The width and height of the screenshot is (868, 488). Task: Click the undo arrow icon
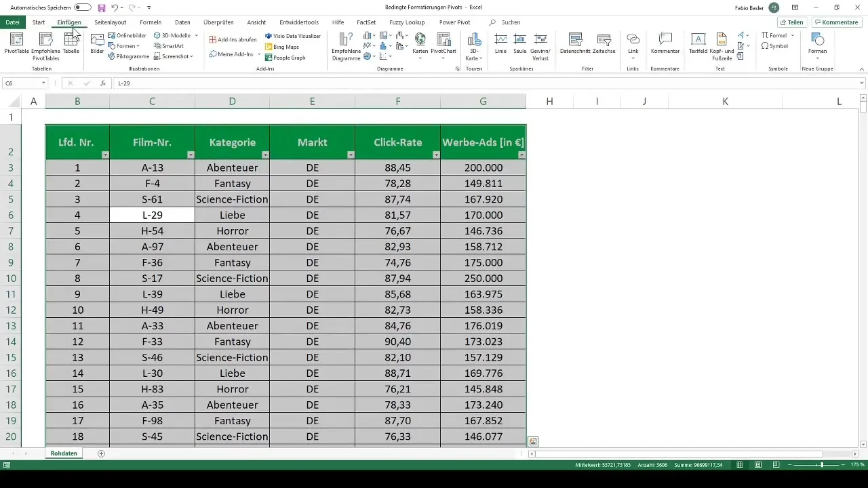pos(115,7)
